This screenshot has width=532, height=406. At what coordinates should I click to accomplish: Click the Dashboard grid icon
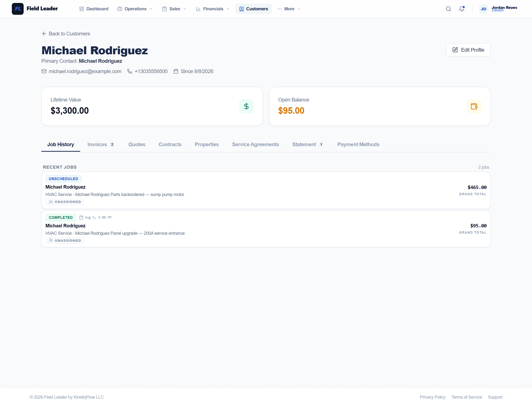click(x=81, y=9)
